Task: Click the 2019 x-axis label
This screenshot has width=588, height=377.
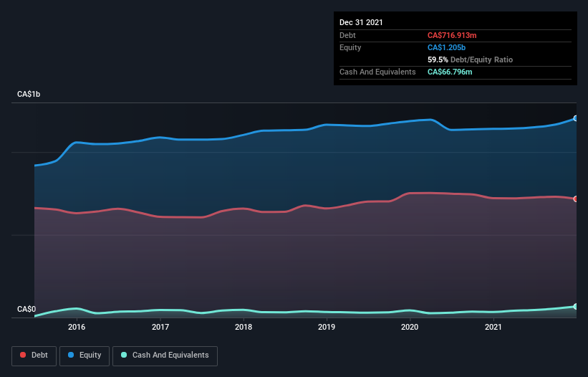Action: pos(327,327)
